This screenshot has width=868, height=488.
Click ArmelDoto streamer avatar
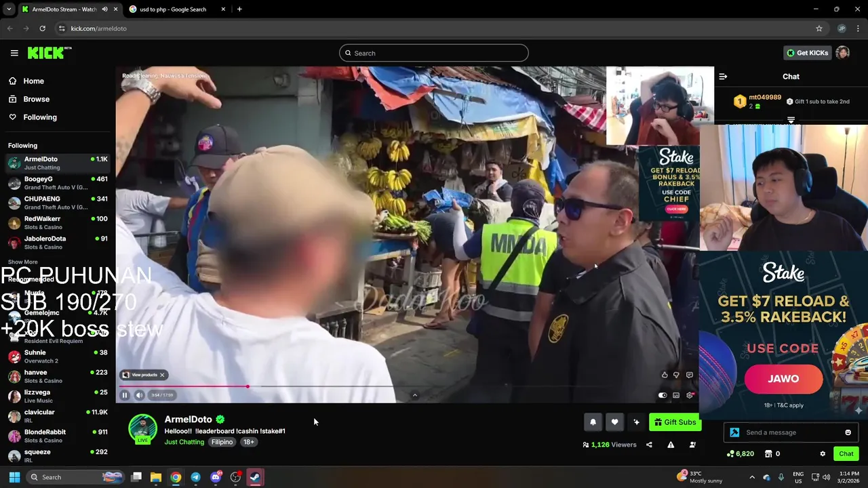tap(142, 428)
